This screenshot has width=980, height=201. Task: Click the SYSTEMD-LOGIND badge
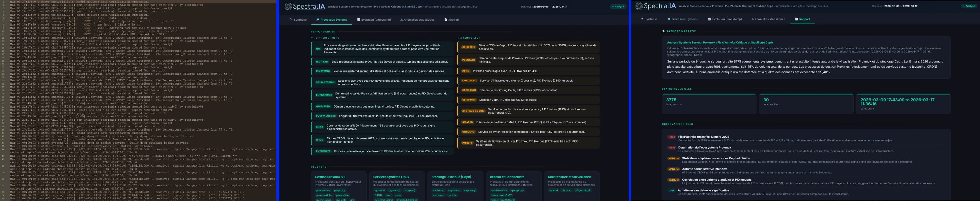pyautogui.click(x=473, y=111)
